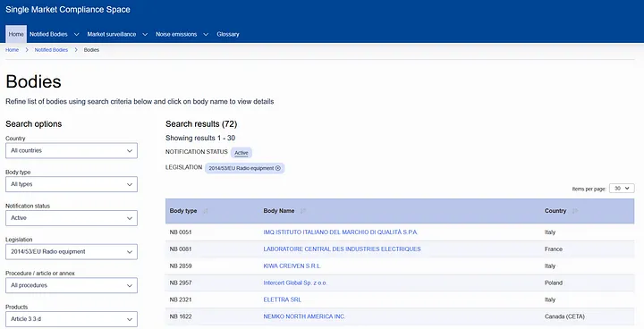Screen dimensions: 644x329
Task: Open KIWA CREIVEN S.R.L. body details
Action: tap(292, 266)
